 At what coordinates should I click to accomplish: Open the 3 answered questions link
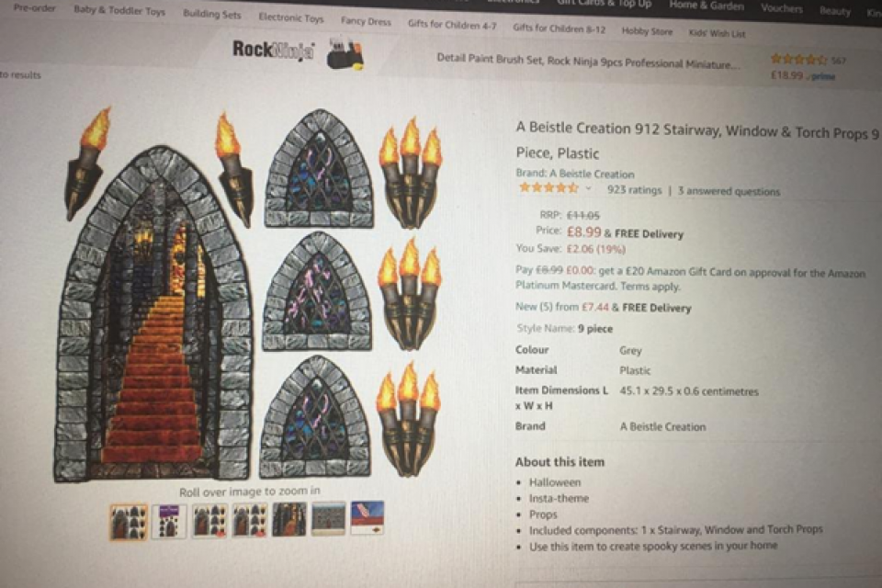[x=729, y=191]
